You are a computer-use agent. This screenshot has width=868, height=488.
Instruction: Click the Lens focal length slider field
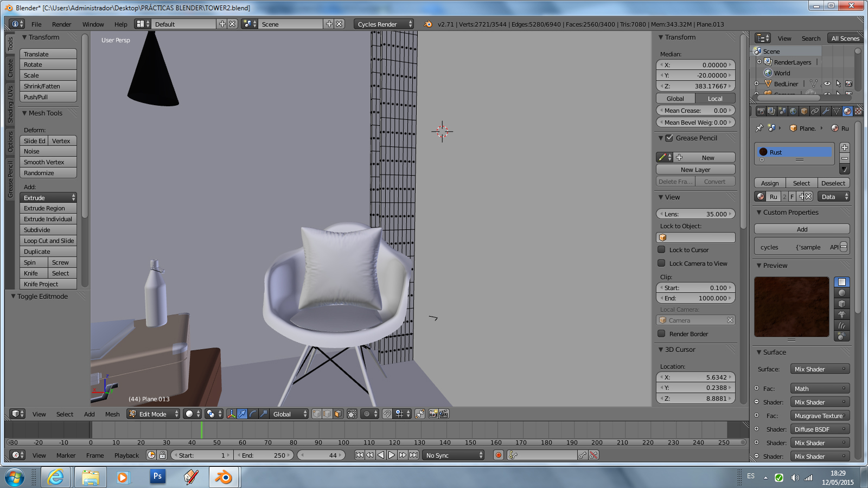point(695,214)
